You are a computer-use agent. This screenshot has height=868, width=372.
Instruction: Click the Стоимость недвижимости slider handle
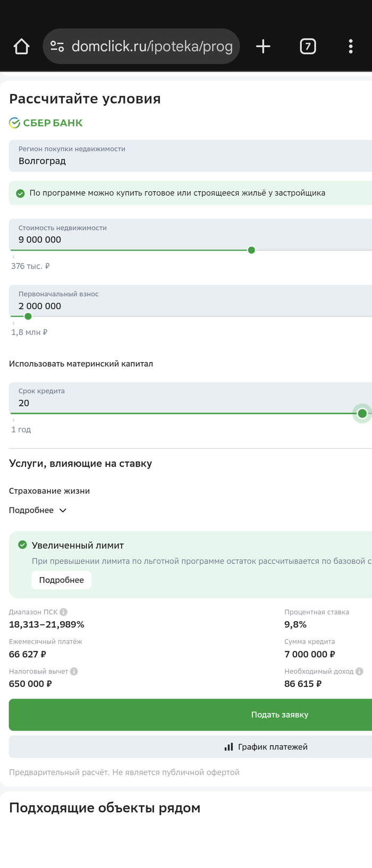pyautogui.click(x=251, y=250)
